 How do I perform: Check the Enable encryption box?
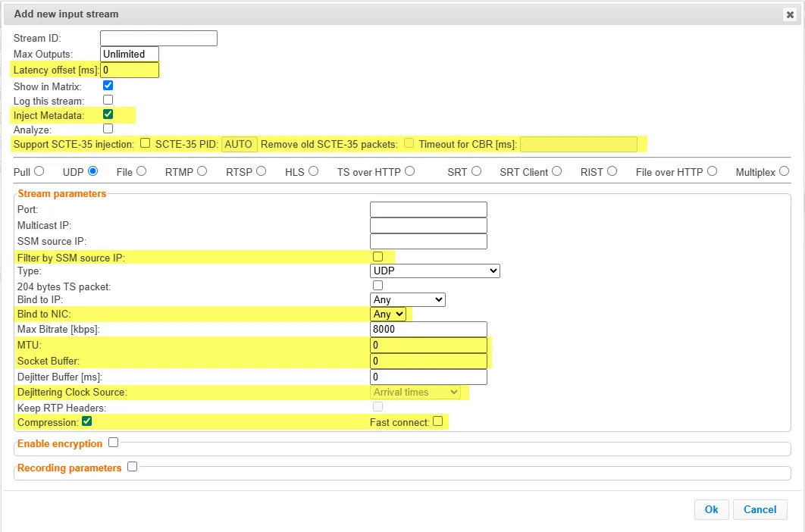pos(114,442)
